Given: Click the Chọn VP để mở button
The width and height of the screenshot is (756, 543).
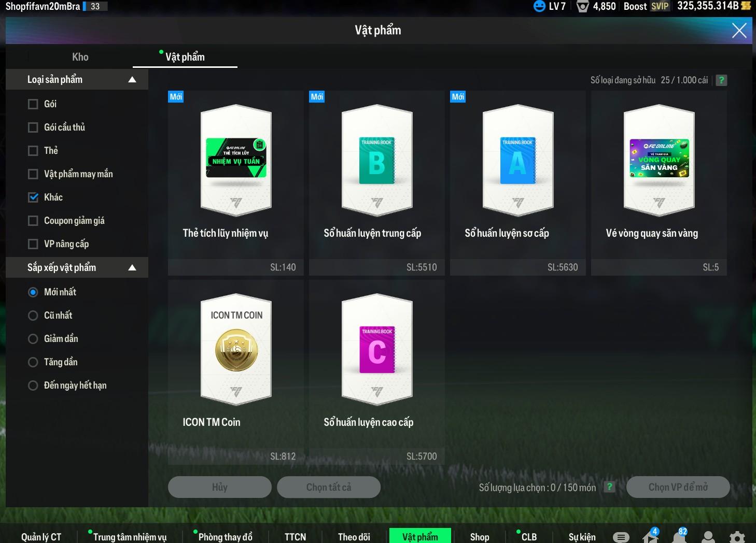Looking at the screenshot, I should coord(678,487).
